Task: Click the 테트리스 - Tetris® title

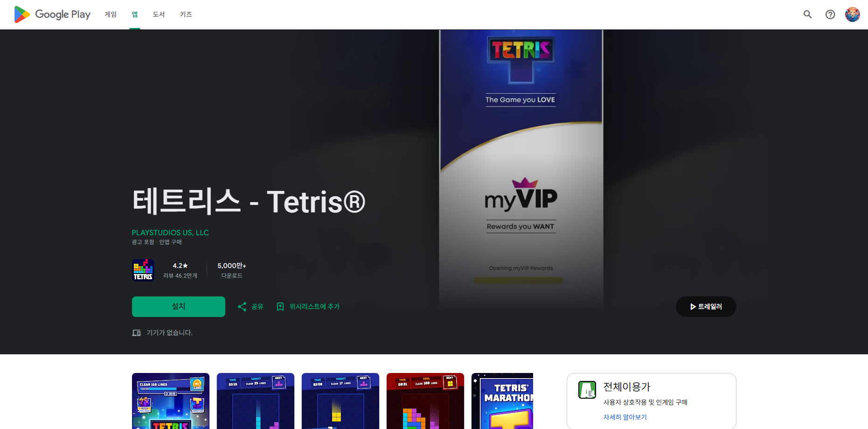Action: pos(249,202)
